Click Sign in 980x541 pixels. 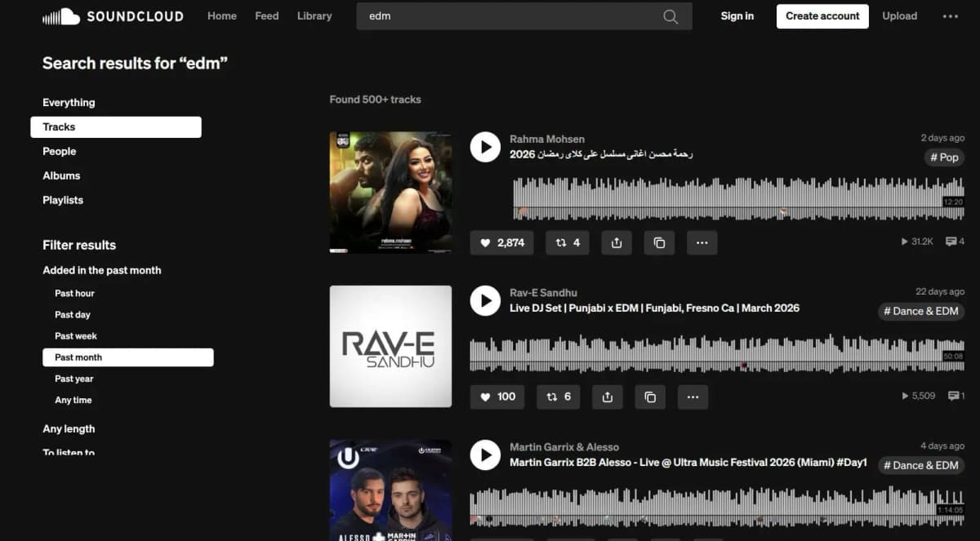pos(737,16)
